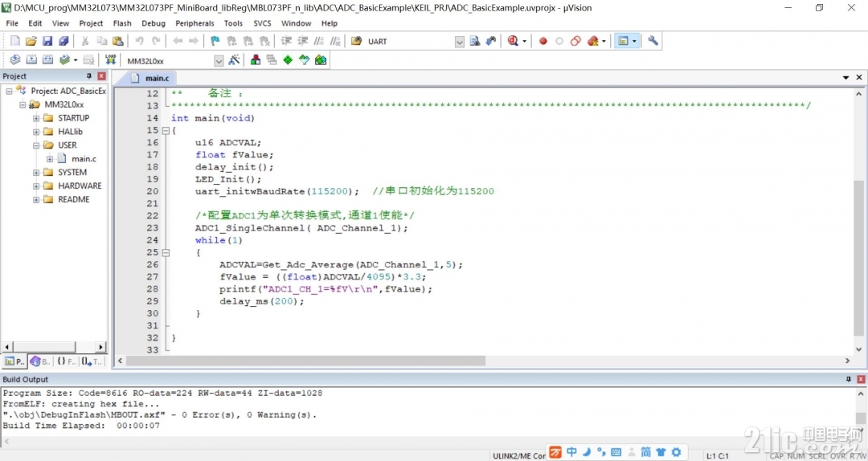
Task: Open the File menu
Action: [11, 23]
